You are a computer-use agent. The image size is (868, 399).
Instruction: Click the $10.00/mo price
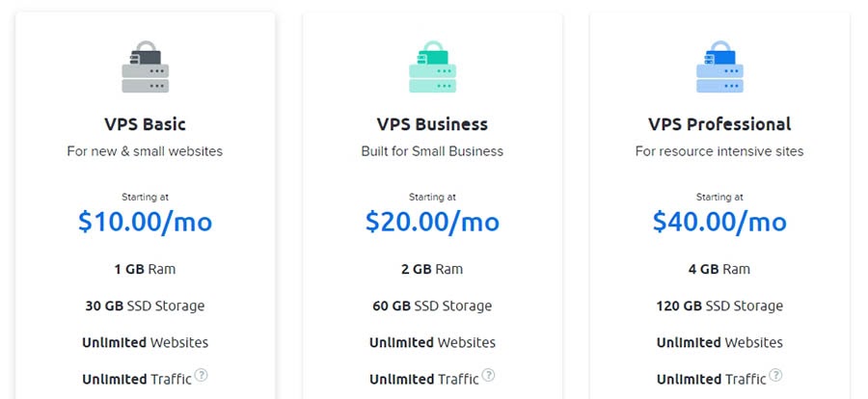point(145,222)
